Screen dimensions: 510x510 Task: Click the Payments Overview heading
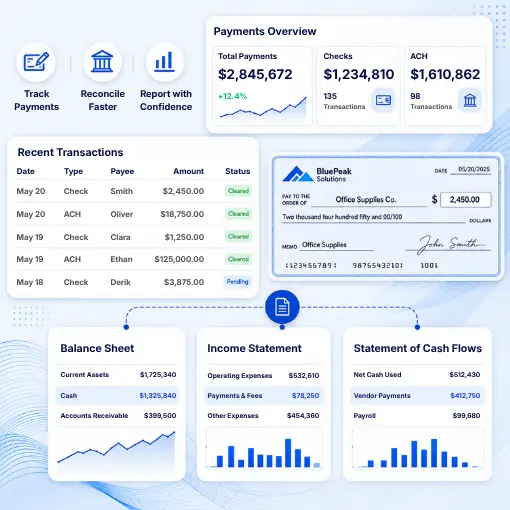pos(265,31)
